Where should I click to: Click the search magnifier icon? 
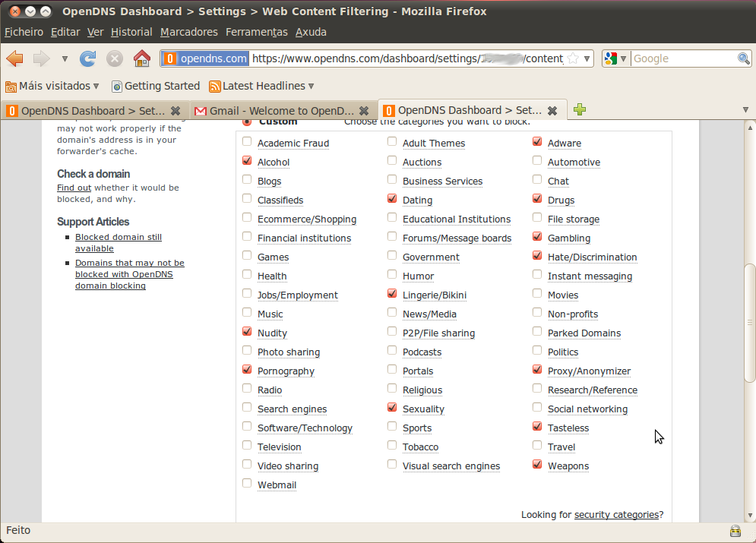tap(744, 58)
